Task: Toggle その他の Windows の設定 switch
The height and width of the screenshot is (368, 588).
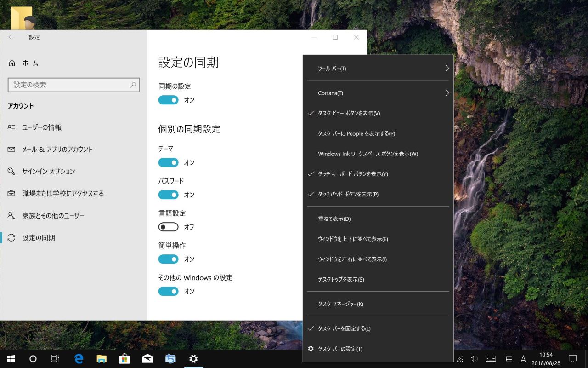Action: [x=168, y=291]
